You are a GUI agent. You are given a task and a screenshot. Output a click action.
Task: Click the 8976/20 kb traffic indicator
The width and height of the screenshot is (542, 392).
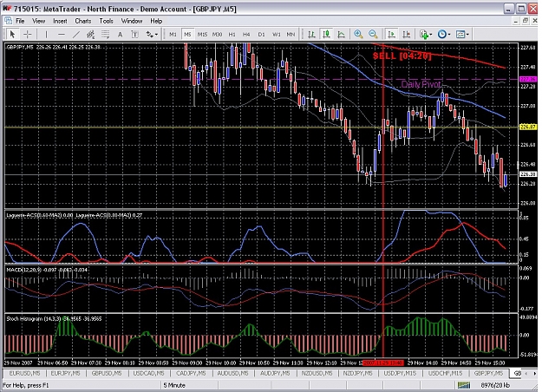click(494, 385)
